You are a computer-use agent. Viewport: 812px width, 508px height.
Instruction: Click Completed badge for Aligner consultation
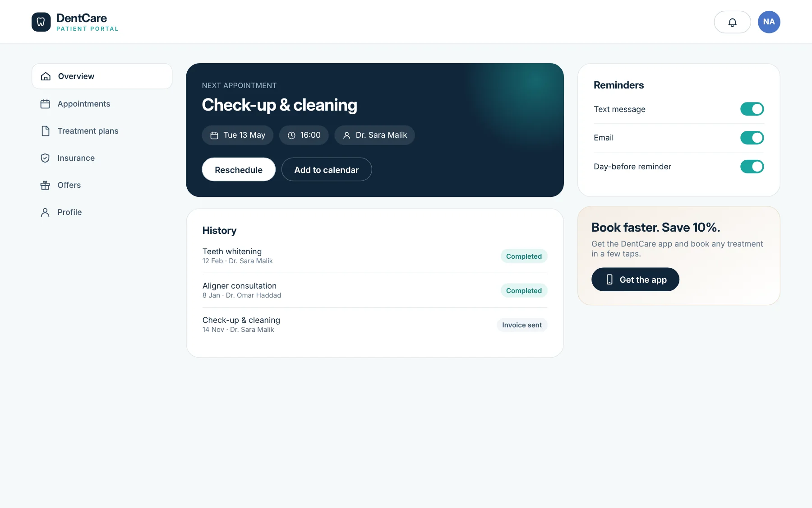pos(524,290)
